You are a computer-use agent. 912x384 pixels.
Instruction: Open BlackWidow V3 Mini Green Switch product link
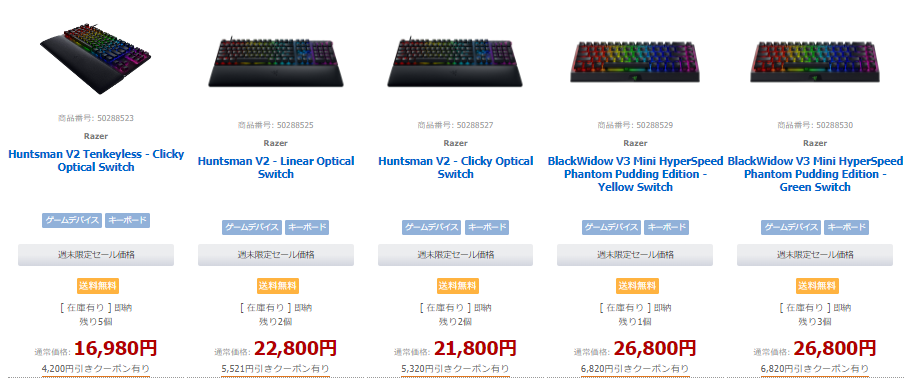[x=815, y=174]
